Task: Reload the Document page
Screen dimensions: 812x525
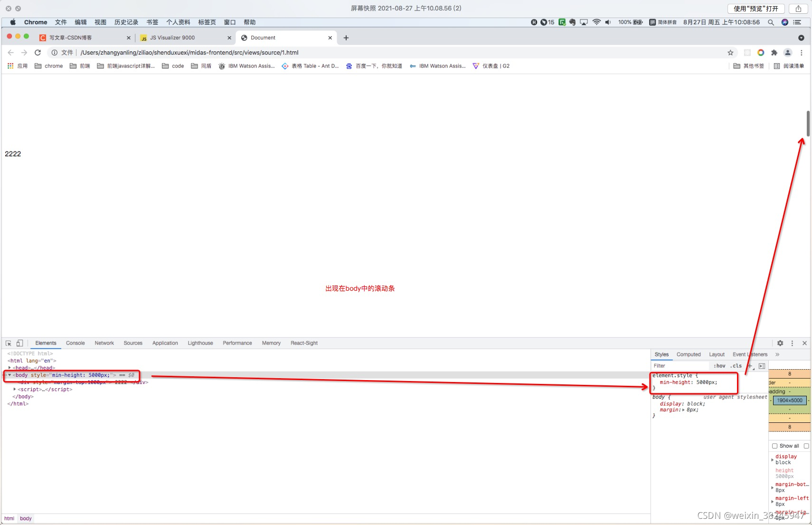Action: click(x=38, y=53)
